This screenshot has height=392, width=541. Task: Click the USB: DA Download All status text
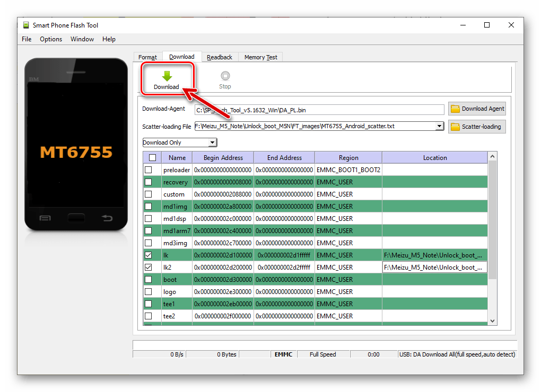tap(457, 354)
